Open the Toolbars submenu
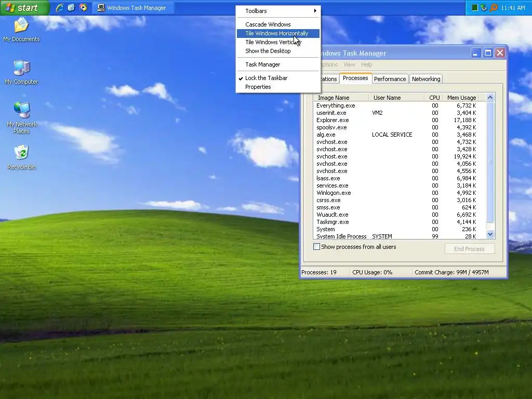Image resolution: width=532 pixels, height=399 pixels. (278, 11)
